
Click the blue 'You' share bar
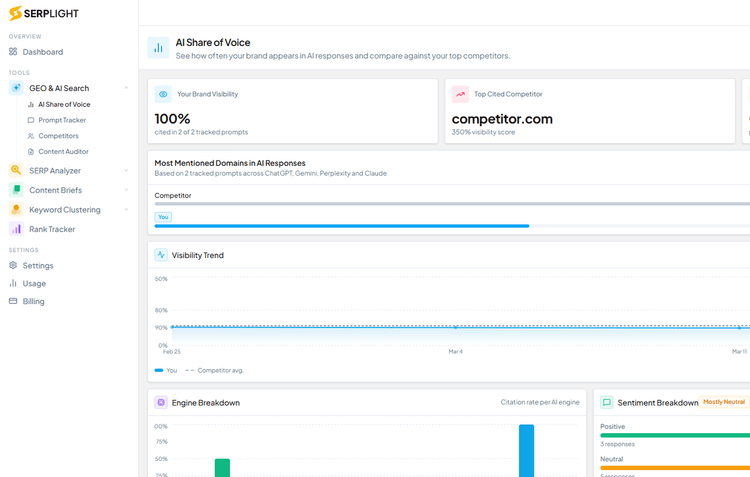click(x=341, y=226)
